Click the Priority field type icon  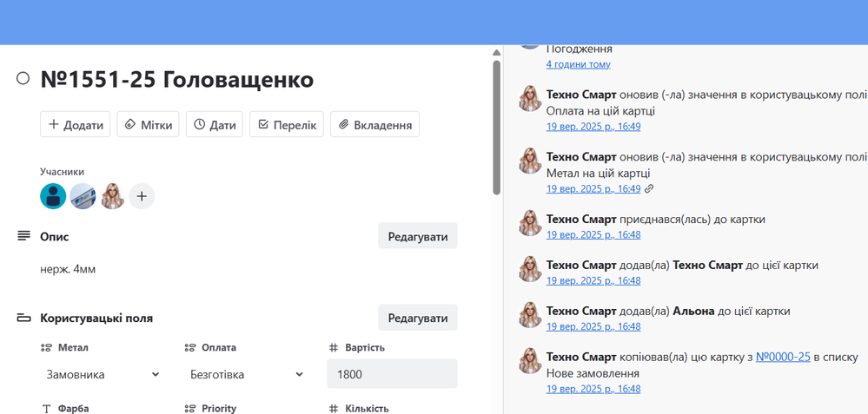coord(190,409)
